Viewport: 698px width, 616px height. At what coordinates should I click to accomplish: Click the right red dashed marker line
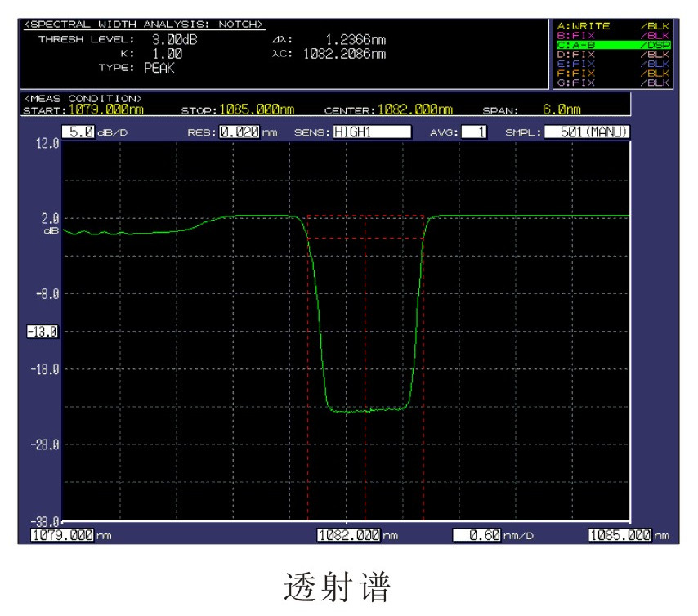[423, 369]
